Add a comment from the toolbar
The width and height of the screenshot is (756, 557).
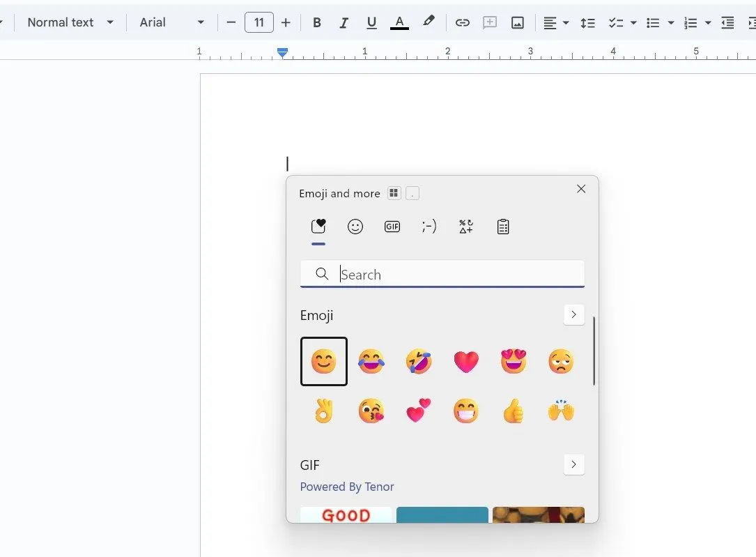(489, 22)
